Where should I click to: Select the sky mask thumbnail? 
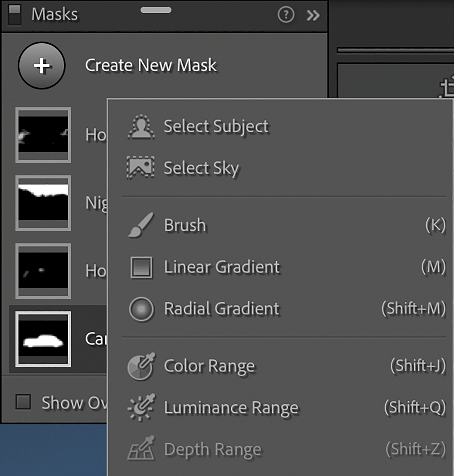43,203
